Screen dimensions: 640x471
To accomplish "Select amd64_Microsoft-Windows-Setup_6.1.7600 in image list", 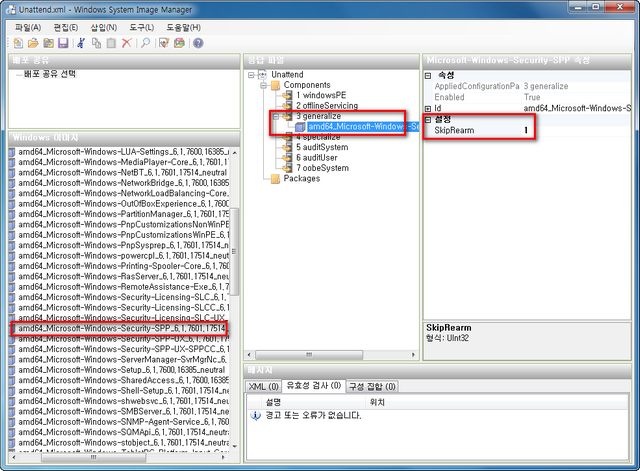I will tap(121, 370).
